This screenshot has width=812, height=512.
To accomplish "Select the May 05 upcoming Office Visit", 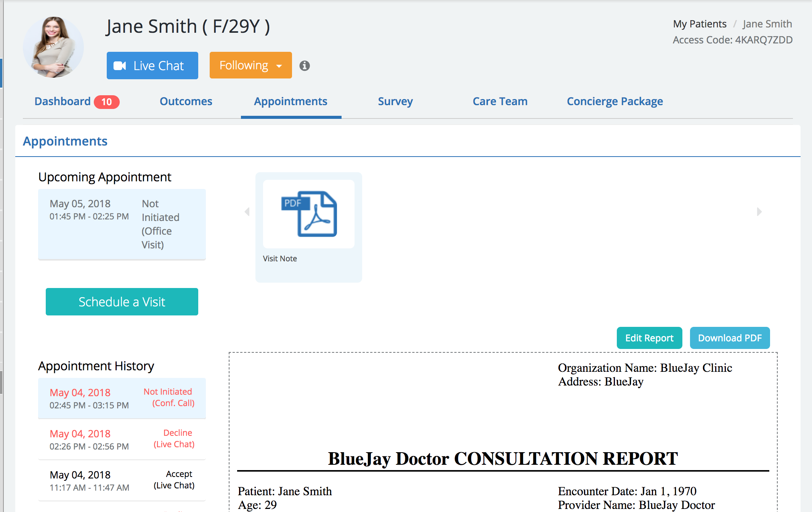I will 122,224.
